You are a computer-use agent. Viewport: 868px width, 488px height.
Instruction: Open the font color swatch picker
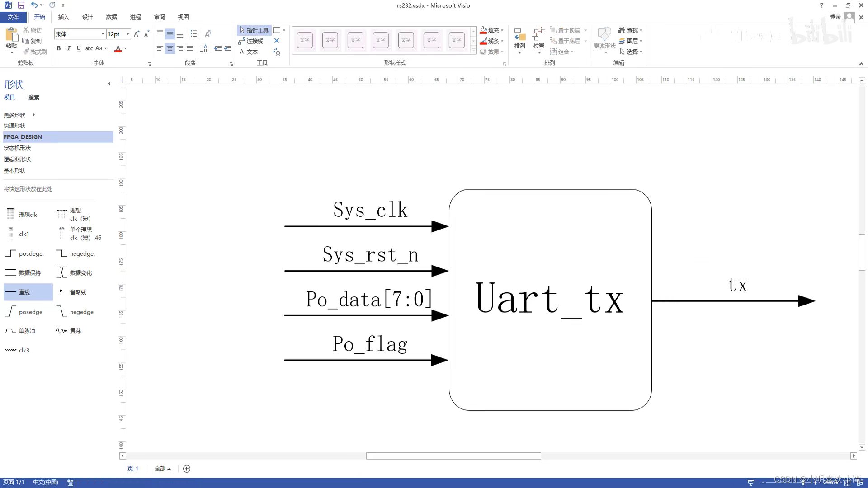point(126,49)
